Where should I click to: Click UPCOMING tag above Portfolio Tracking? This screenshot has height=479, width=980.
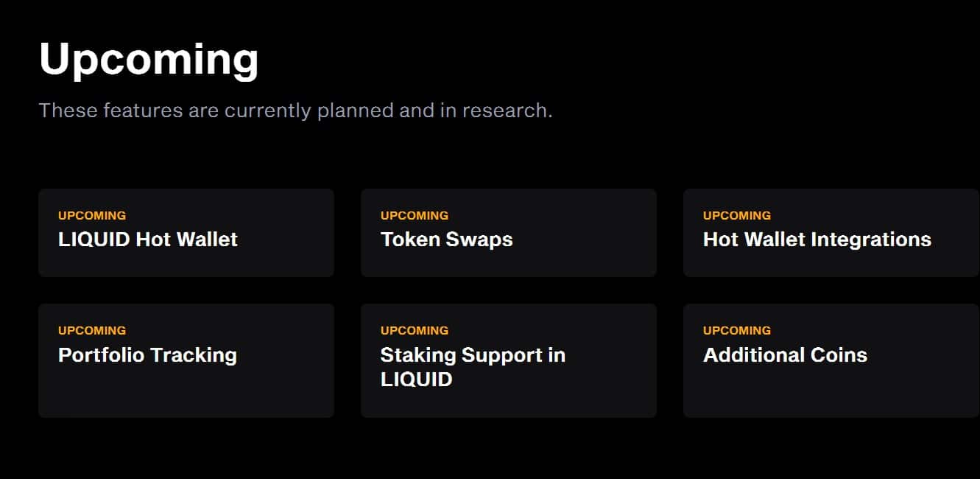point(92,330)
